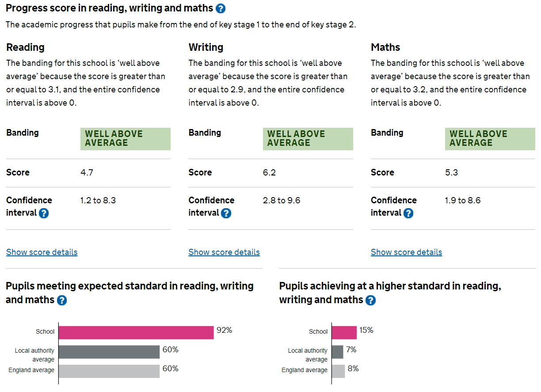The image size is (541, 392).
Task: Open Writing confidence interval help icon
Action: point(226,213)
